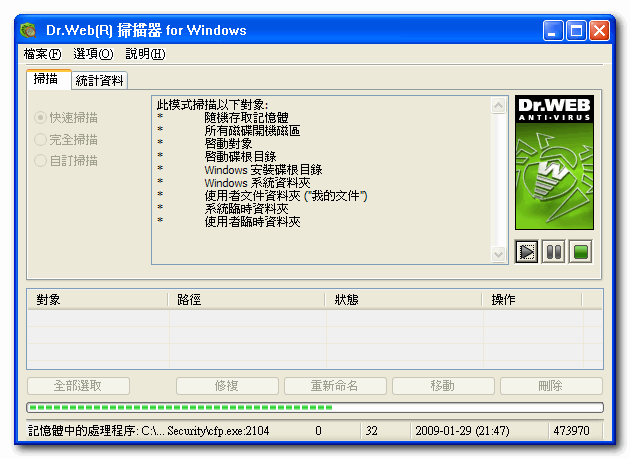630x459 pixels.
Task: Click the 所有磁碟開機磁區 list entry
Action: pos(252,131)
